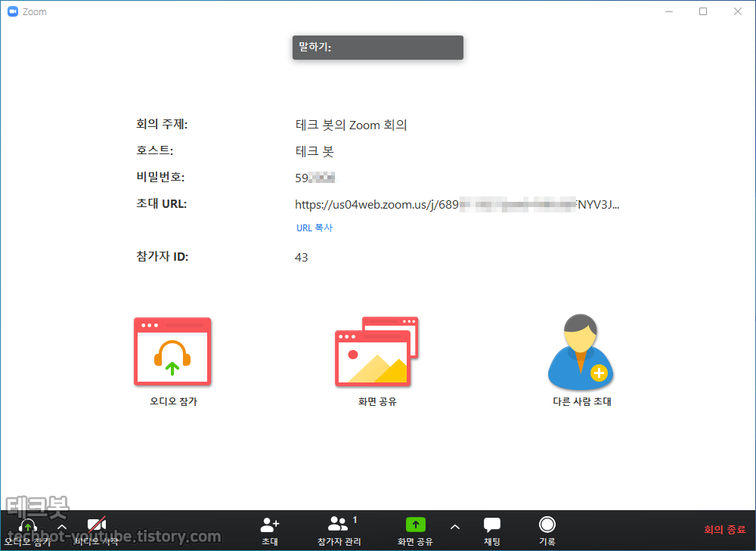The width and height of the screenshot is (756, 551).
Task: Minimize the Zoom window
Action: [x=669, y=11]
